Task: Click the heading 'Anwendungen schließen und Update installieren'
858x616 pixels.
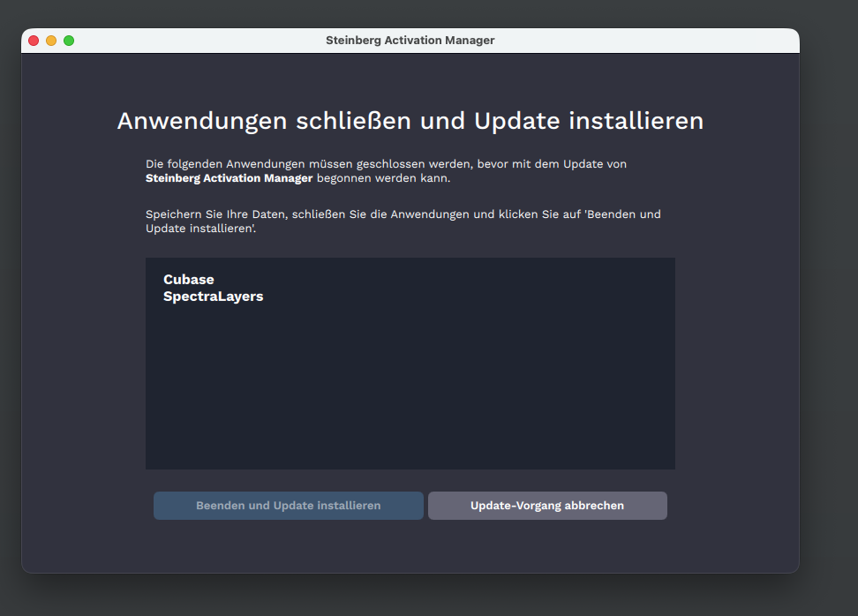Action: (410, 121)
